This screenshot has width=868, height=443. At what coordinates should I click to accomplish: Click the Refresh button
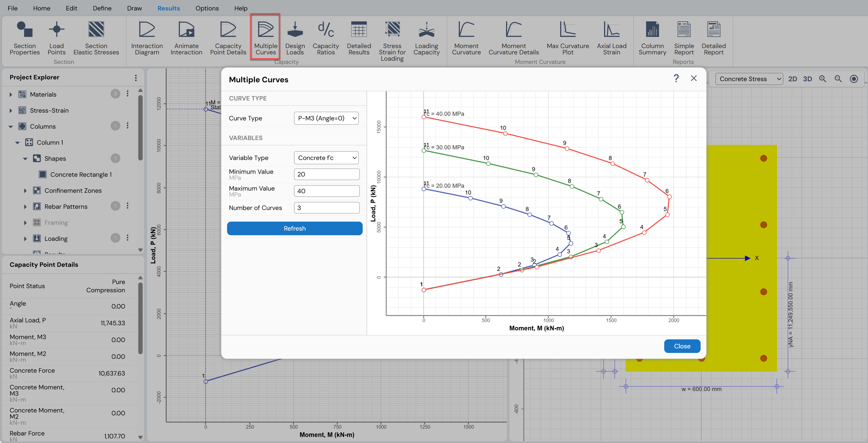(x=295, y=228)
